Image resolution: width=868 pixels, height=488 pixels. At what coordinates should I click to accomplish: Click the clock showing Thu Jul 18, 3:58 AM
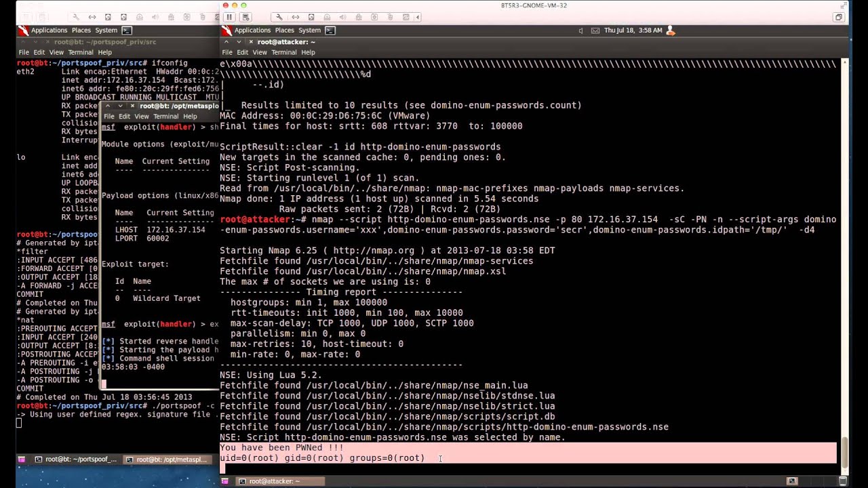pos(633,30)
